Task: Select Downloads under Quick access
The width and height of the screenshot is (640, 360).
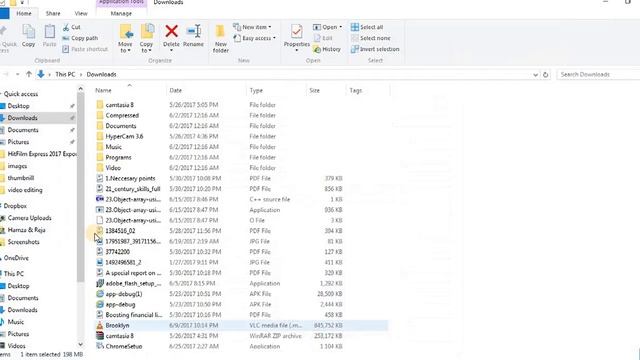Action: point(22,118)
